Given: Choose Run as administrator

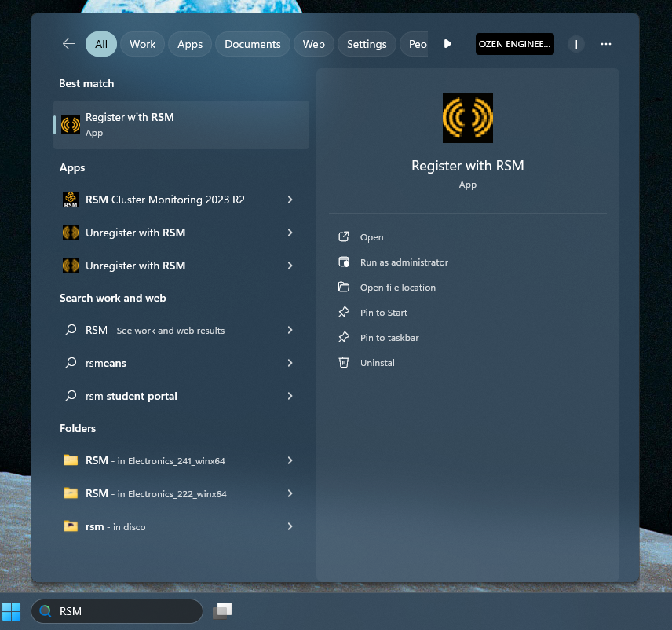Looking at the screenshot, I should coord(404,262).
